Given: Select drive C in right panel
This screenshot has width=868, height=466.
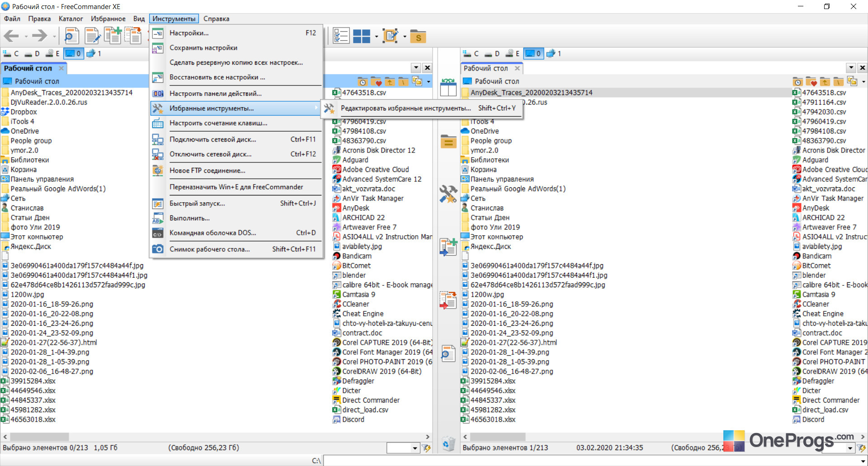Looking at the screenshot, I should [x=471, y=53].
